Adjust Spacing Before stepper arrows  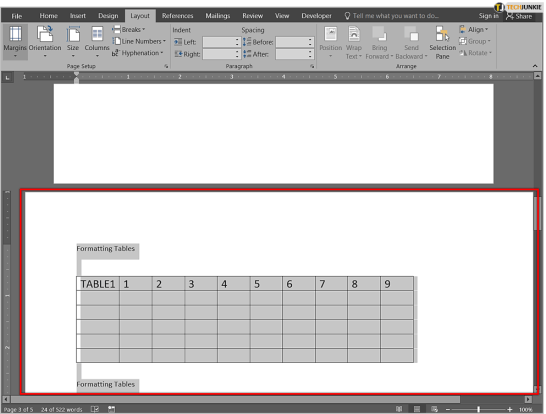[x=310, y=42]
